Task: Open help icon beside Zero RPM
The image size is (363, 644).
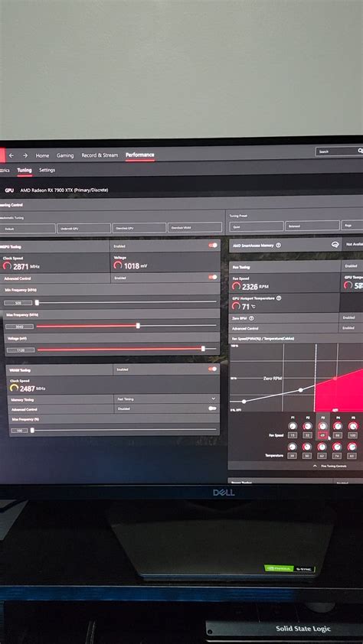Action: 251,318
